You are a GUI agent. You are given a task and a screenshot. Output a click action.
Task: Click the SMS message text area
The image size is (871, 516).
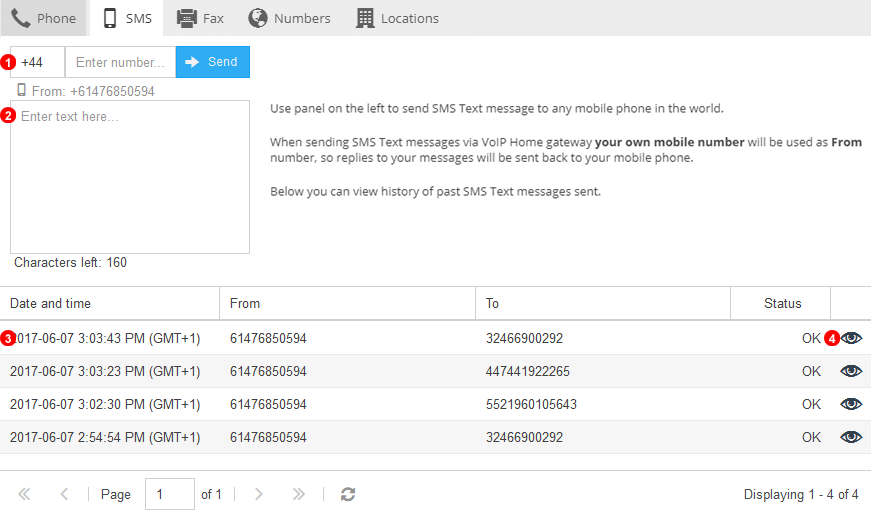coord(130,177)
